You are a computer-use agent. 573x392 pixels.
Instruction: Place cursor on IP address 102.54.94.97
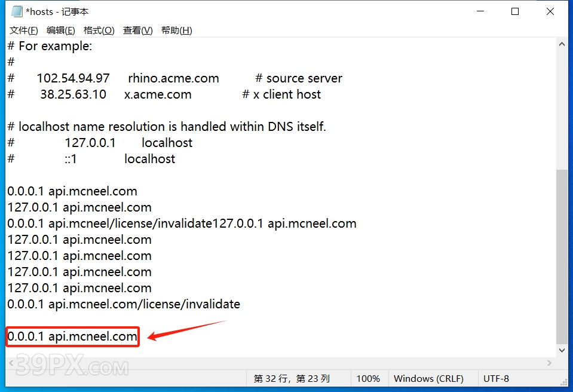[73, 78]
